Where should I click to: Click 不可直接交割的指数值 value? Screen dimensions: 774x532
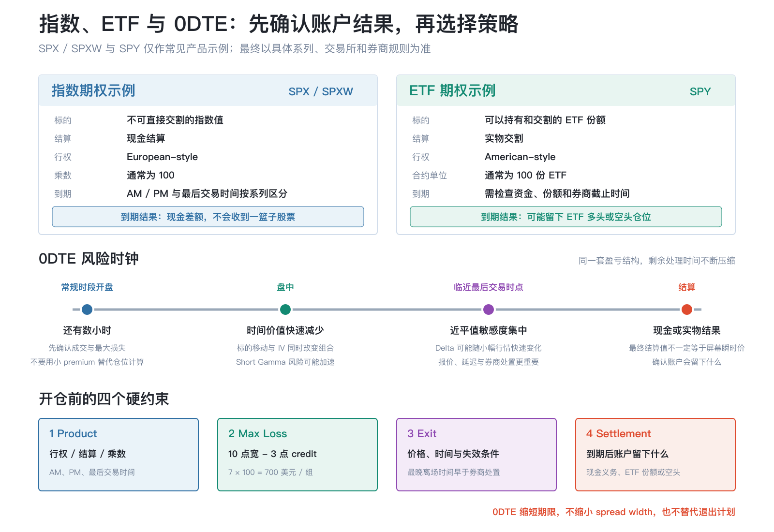pyautogui.click(x=175, y=120)
